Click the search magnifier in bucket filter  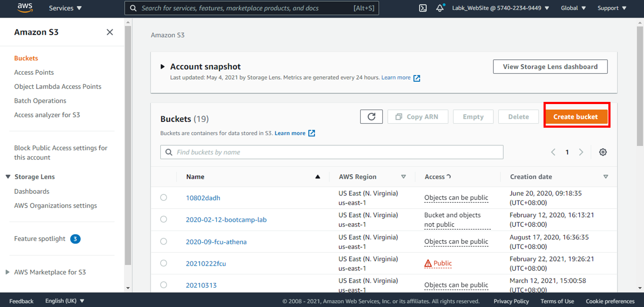tap(169, 152)
